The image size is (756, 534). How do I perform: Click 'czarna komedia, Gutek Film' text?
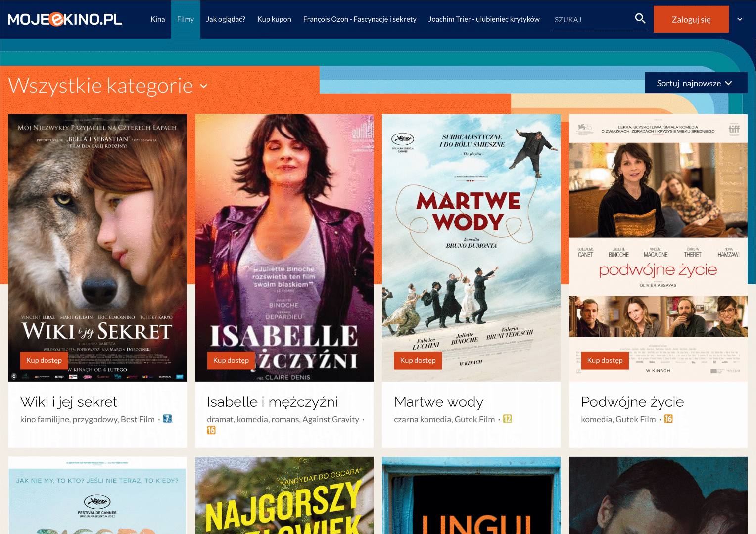(444, 419)
